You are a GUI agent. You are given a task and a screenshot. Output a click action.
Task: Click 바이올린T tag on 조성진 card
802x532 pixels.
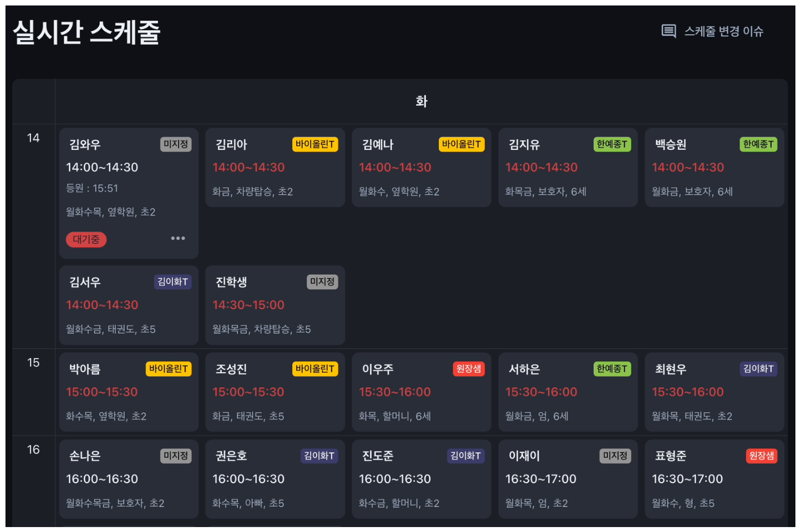click(x=315, y=369)
